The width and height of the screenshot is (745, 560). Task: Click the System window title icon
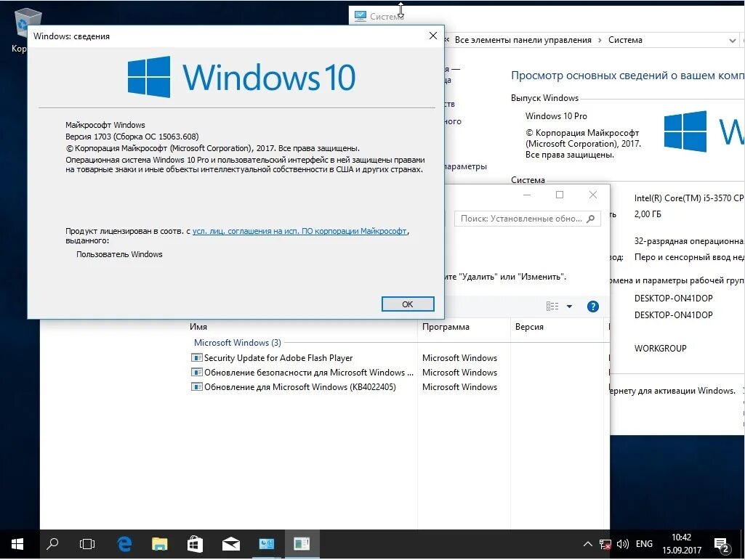[361, 16]
